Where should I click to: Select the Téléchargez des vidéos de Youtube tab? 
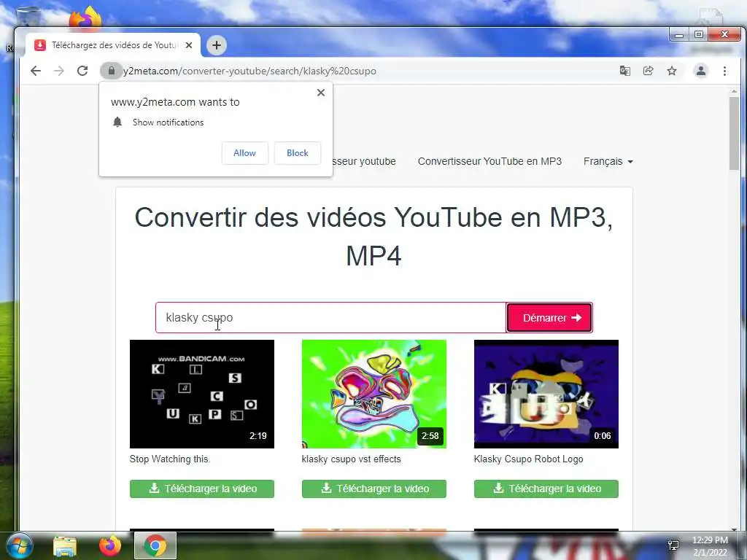coord(113,45)
